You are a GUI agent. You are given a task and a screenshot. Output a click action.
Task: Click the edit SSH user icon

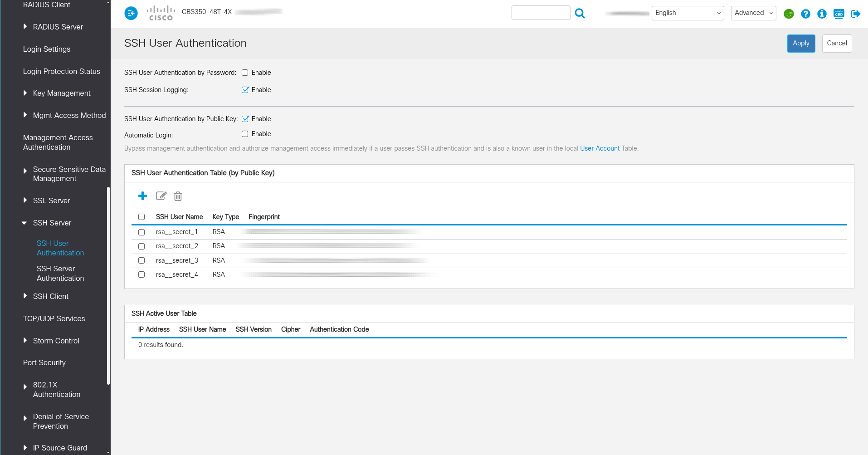(x=161, y=196)
